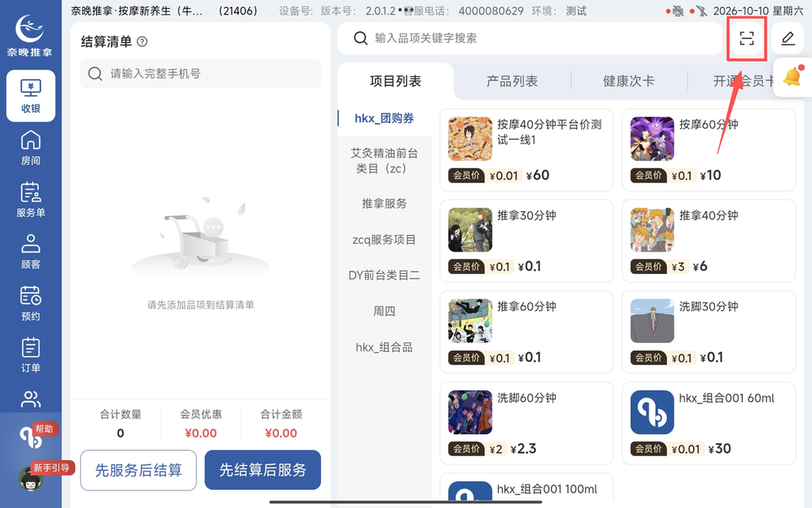812x508 pixels.
Task: Switch to the 产品列表 tab
Action: point(512,82)
